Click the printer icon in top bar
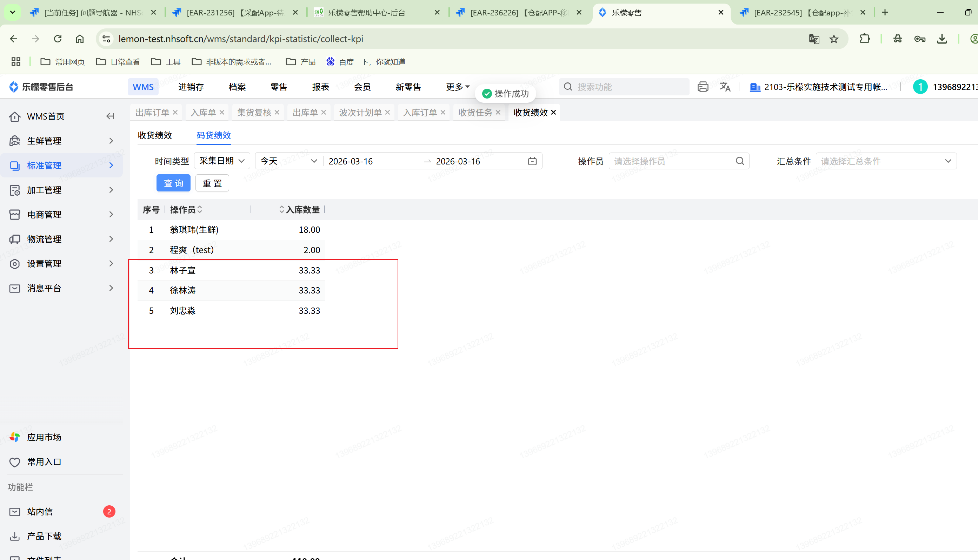Viewport: 978px width, 560px height. tap(703, 87)
